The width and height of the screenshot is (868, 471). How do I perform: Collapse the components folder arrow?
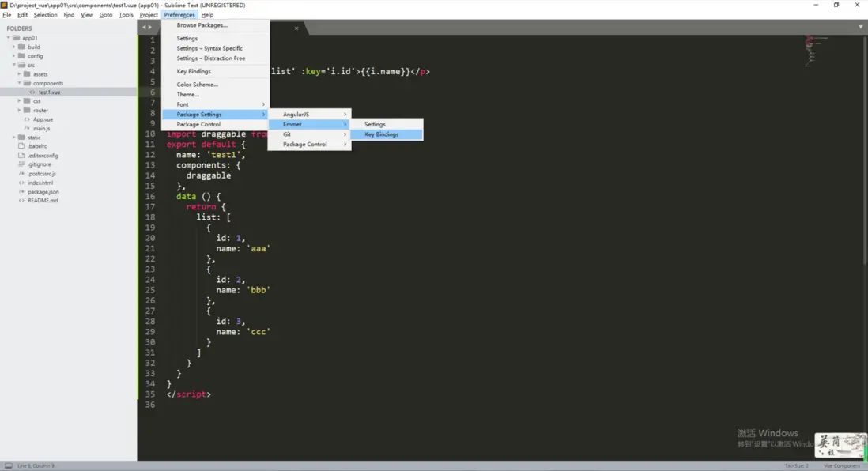tap(20, 83)
